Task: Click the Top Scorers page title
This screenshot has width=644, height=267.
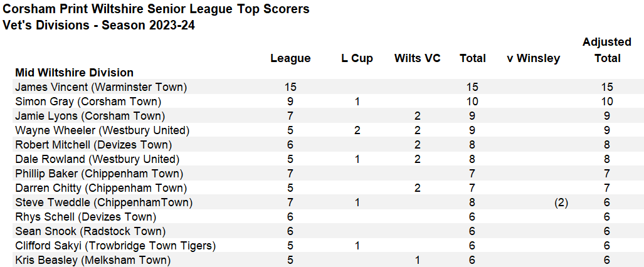Action: [x=156, y=9]
